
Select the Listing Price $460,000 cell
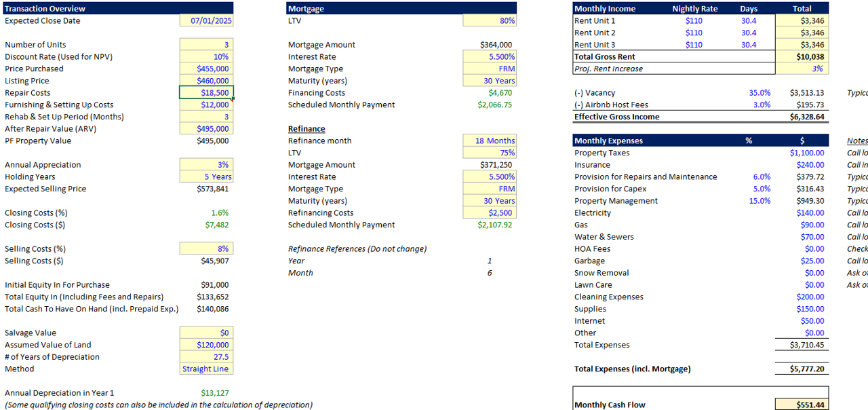point(206,81)
